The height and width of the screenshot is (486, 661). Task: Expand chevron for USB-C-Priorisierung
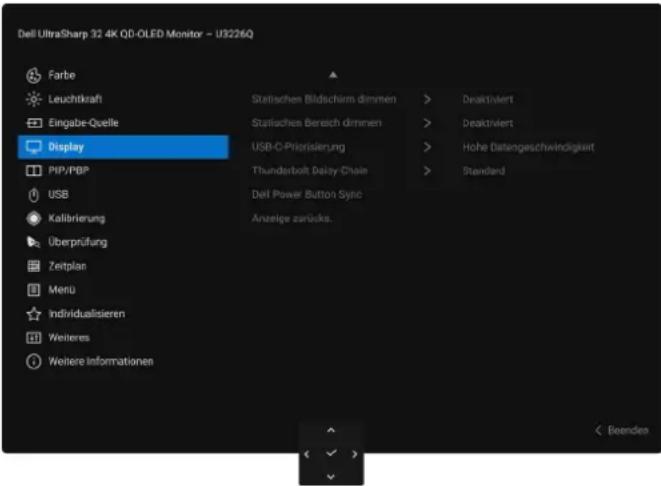(x=427, y=147)
